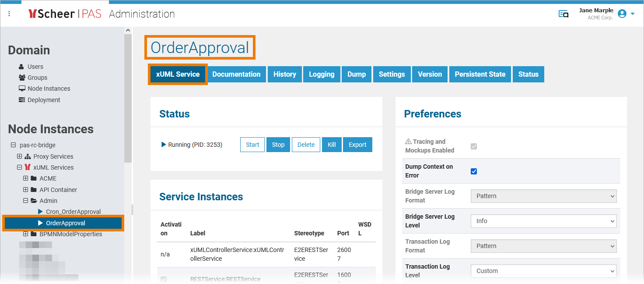Image resolution: width=644 pixels, height=284 pixels.
Task: Click warning icon beside Tracing and Mockups
Action: [x=408, y=142]
